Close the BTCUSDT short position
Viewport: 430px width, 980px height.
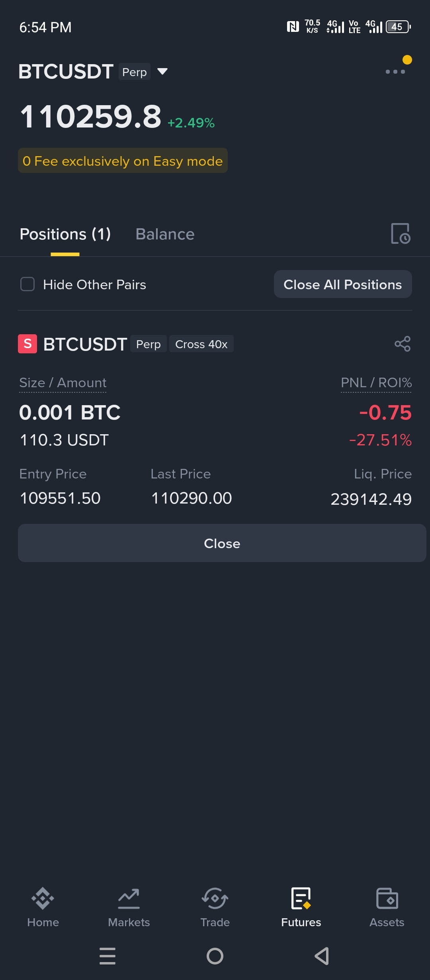(x=222, y=543)
